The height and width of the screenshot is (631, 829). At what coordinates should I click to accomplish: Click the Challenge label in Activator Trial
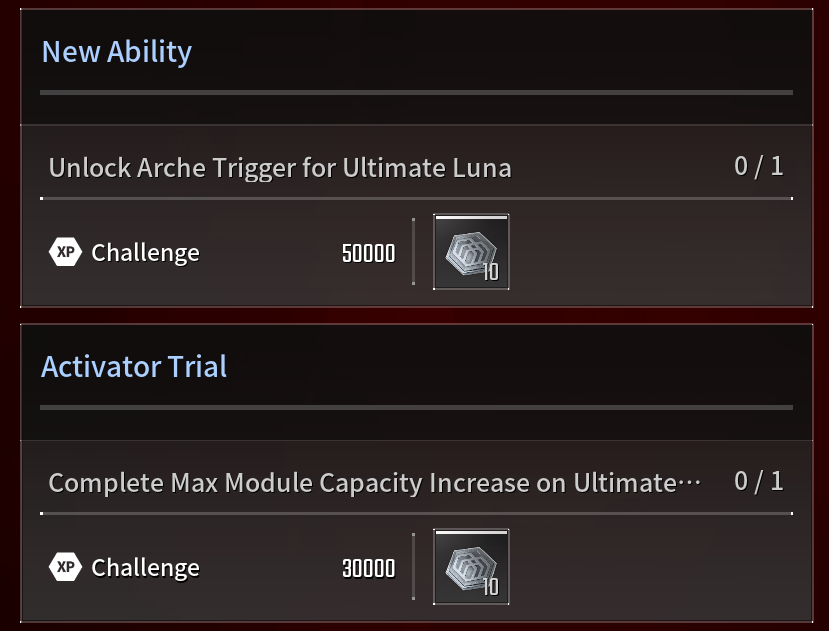pyautogui.click(x=145, y=568)
